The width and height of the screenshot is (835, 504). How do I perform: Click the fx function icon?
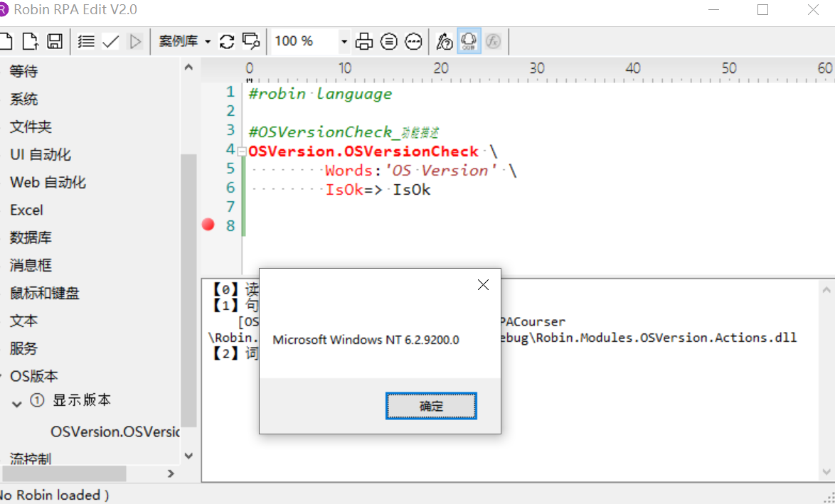point(494,41)
